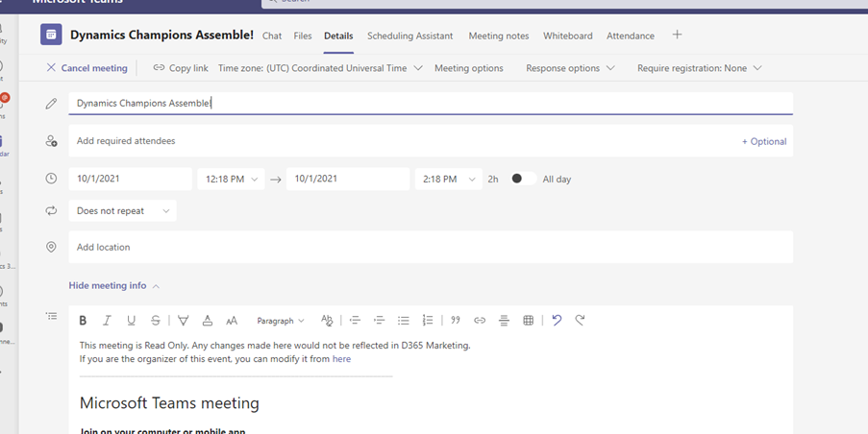
Task: Open the Attendance tab
Action: [x=631, y=36]
